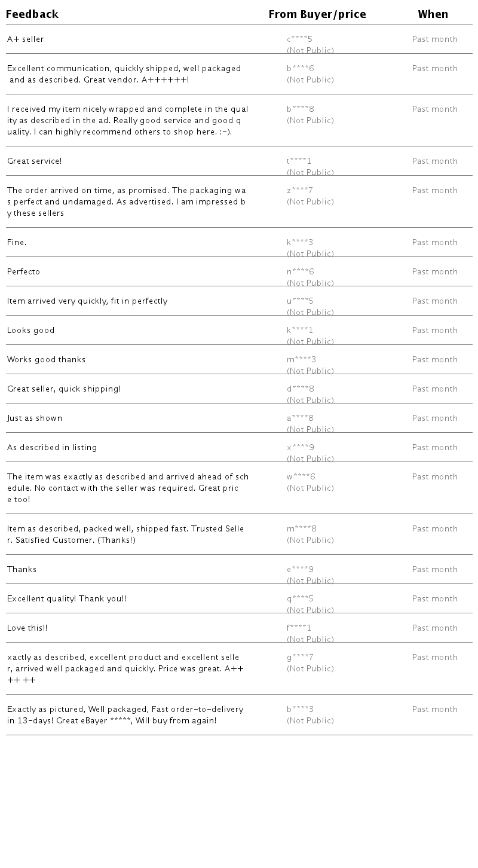Click the When column header
The height and width of the screenshot is (868, 478).
(x=433, y=14)
